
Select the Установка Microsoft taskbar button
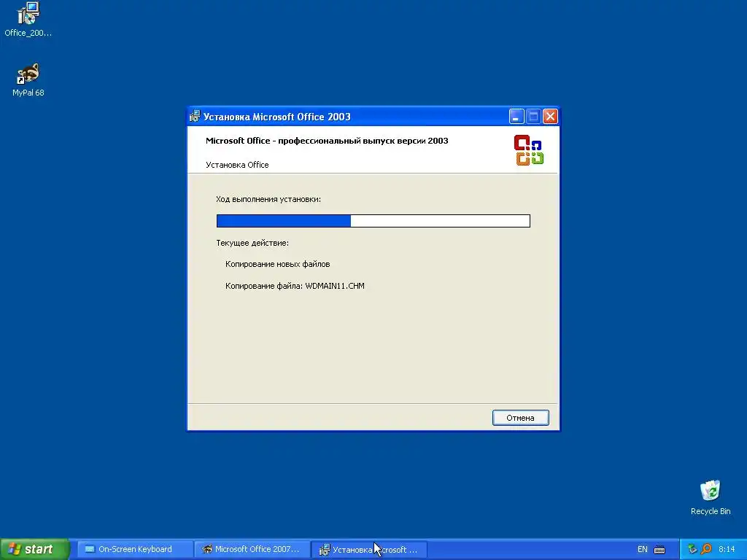[368, 549]
